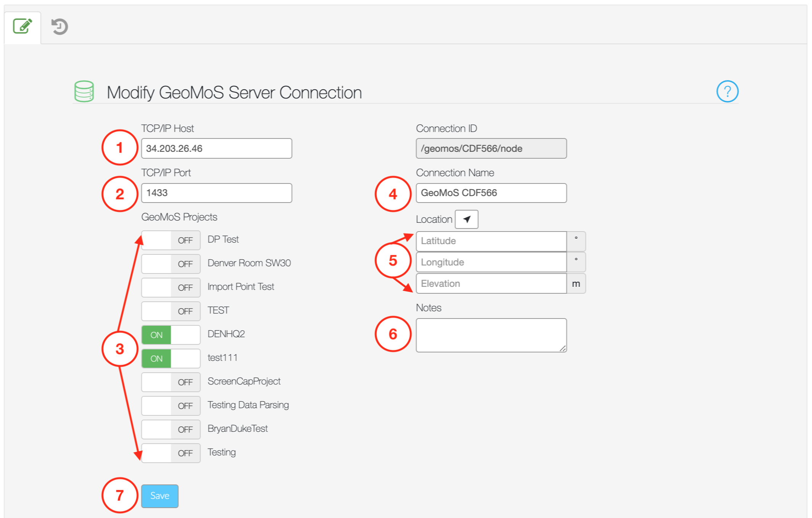The image size is (812, 518).
Task: Enable the Denver Room SW30 project
Action: (171, 264)
